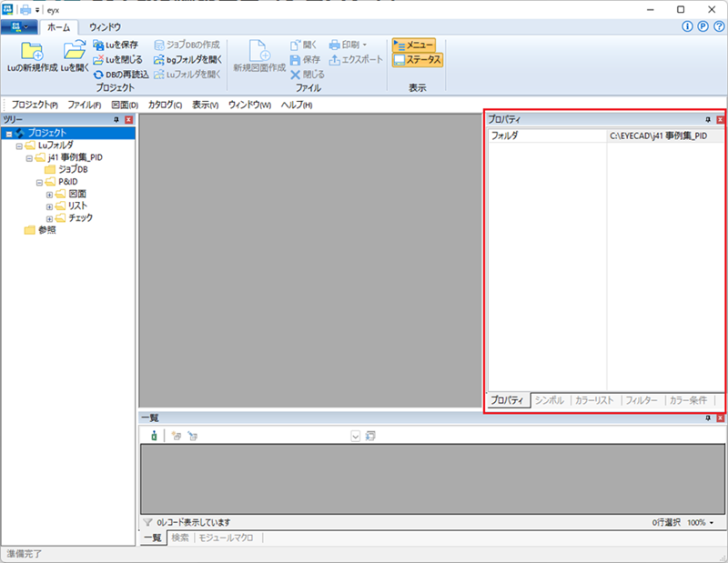Open the 図面(D) menu

125,105
